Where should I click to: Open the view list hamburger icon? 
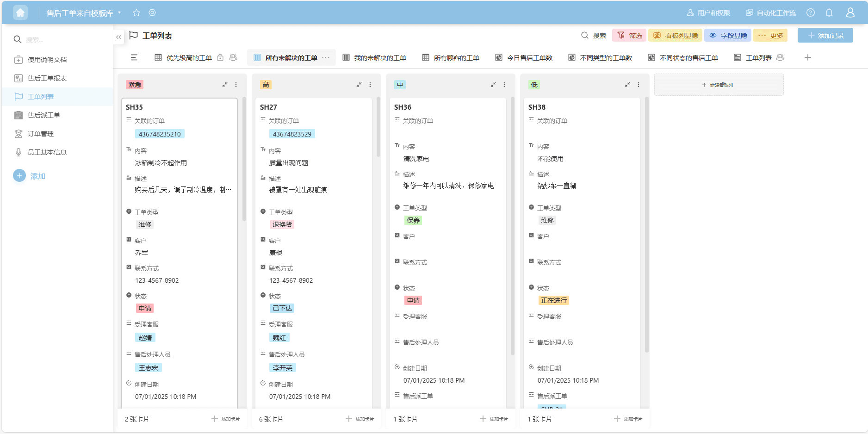[x=134, y=57]
